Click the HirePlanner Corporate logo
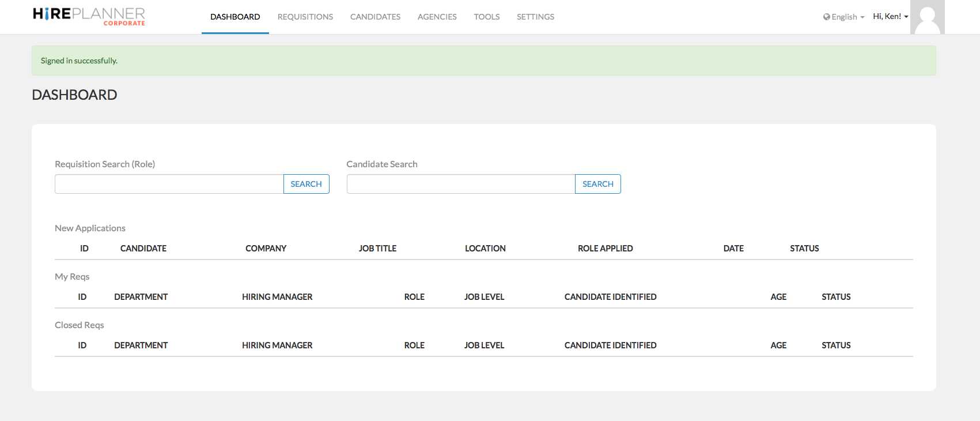Screen dimensions: 980x421 point(89,16)
